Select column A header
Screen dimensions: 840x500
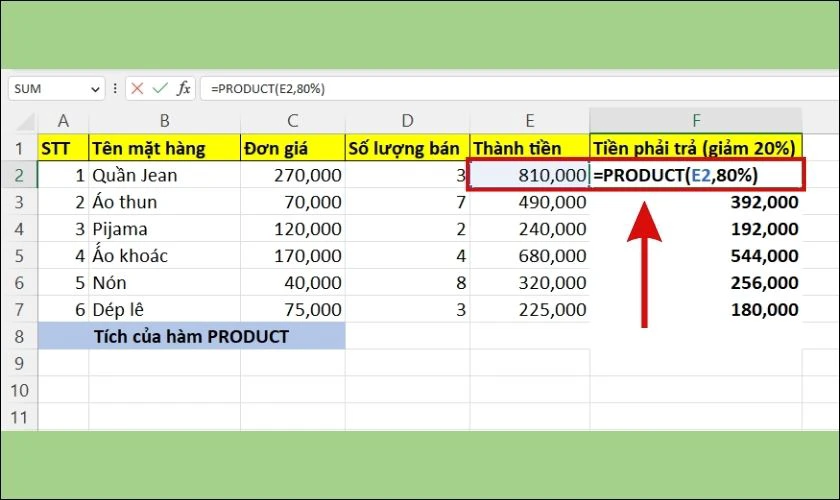(63, 121)
